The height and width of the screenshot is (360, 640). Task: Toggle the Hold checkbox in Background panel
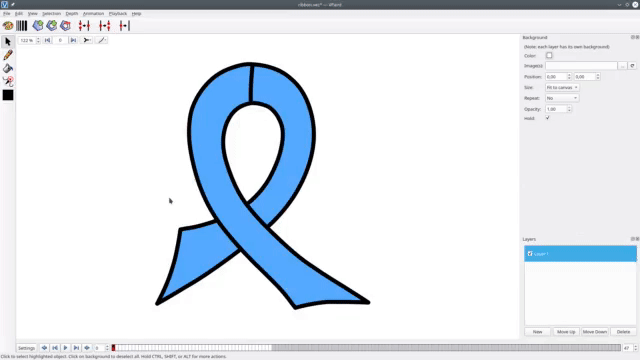click(547, 118)
